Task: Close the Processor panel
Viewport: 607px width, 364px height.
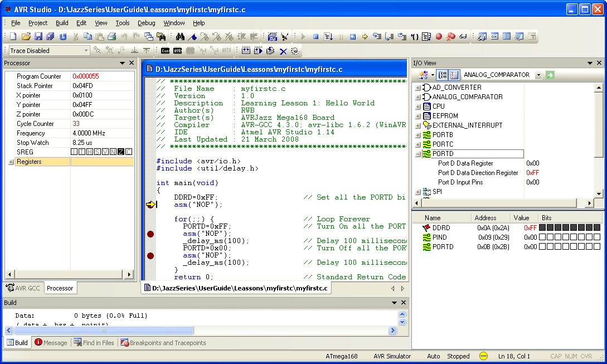Action: point(132,63)
